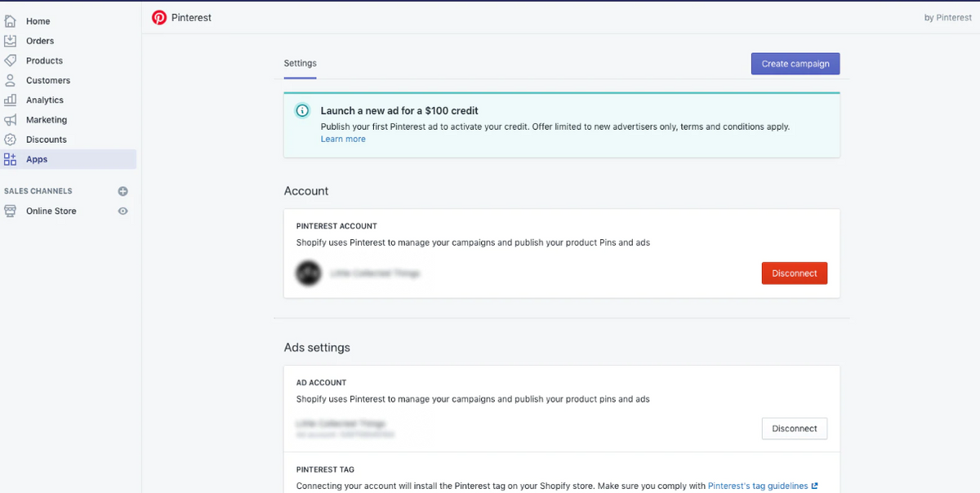Click the Orders inbox icon

tap(11, 41)
